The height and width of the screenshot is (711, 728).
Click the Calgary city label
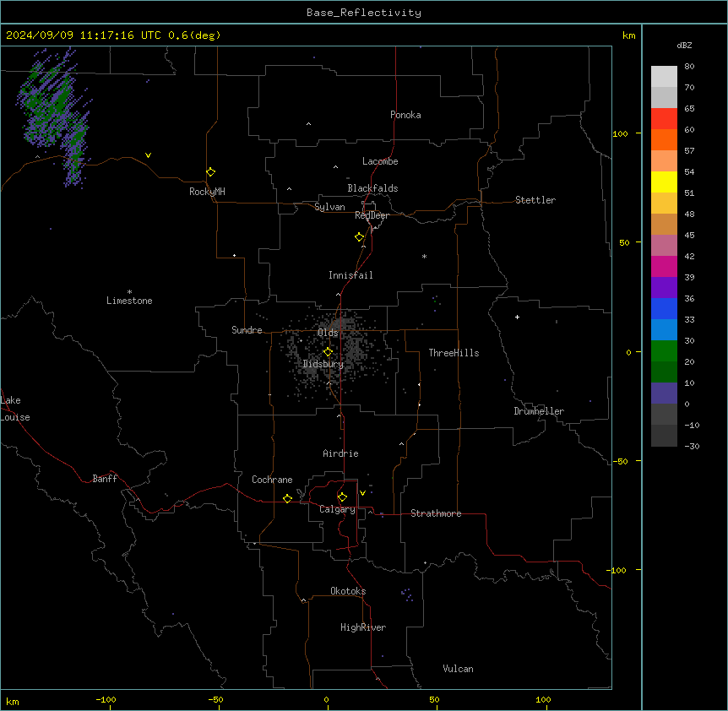(x=337, y=509)
